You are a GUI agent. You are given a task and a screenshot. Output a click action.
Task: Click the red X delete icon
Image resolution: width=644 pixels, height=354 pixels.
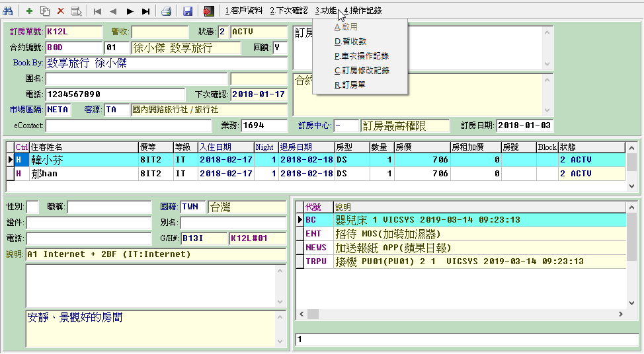point(61,11)
